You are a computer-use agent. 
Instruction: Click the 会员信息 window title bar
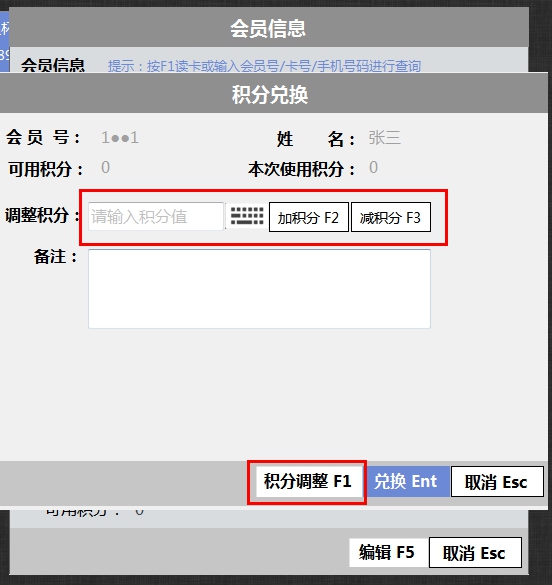click(269, 28)
